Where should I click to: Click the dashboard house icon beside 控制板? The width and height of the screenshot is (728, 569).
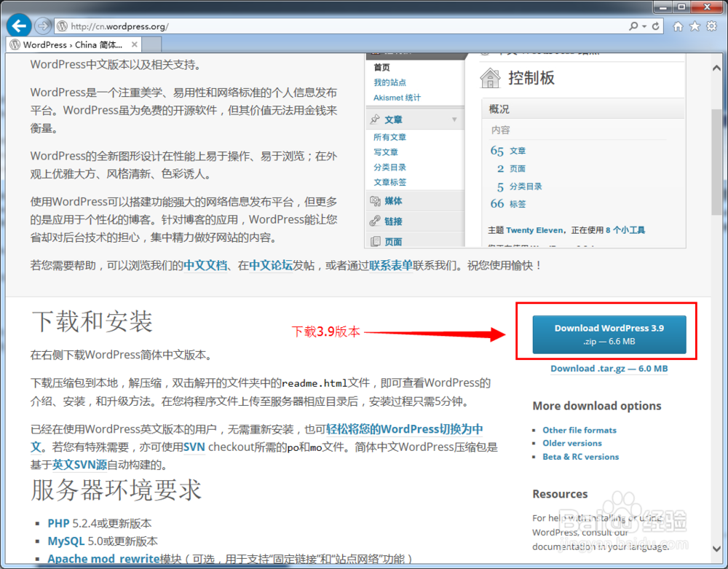[x=490, y=77]
